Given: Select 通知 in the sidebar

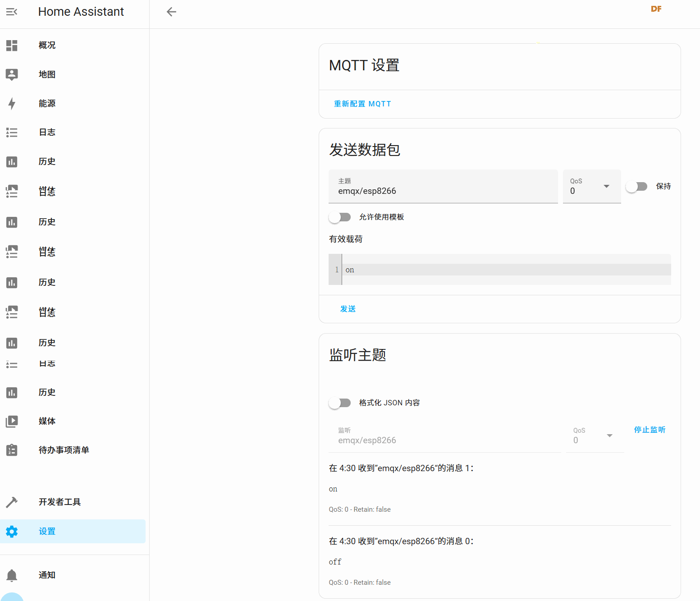Looking at the screenshot, I should (47, 575).
